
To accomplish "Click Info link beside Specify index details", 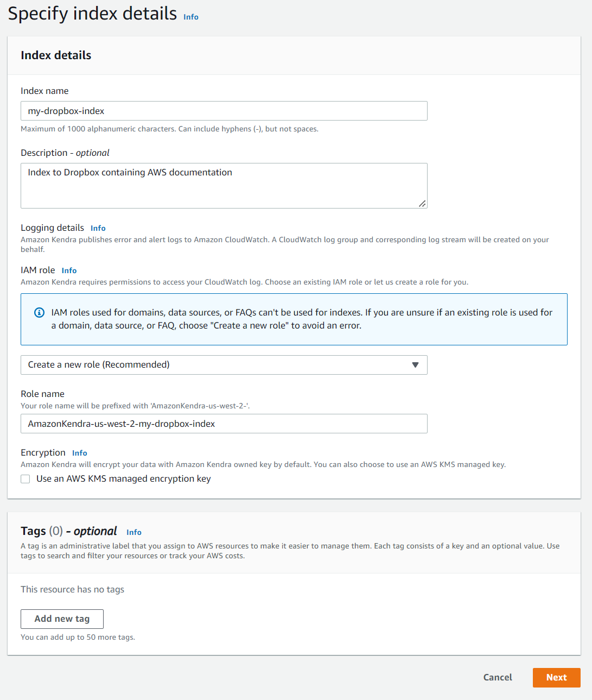I will (191, 17).
